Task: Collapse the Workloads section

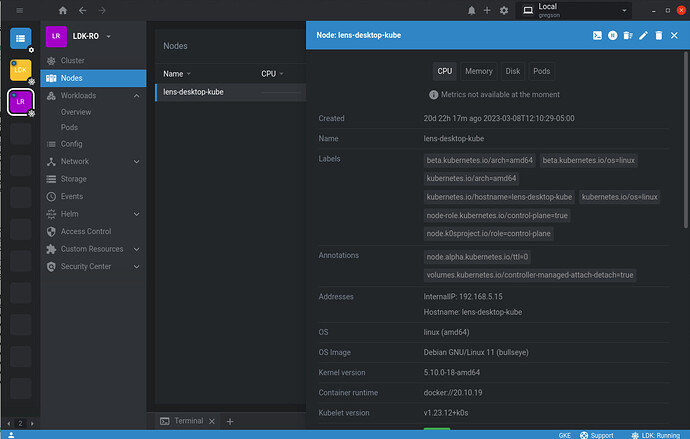Action: click(x=136, y=95)
